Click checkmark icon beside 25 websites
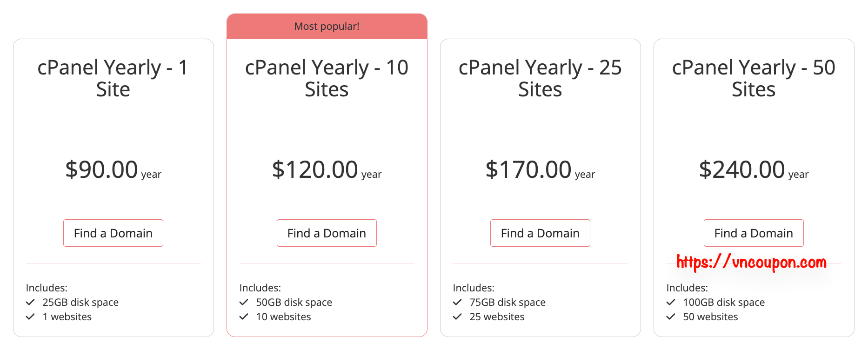The width and height of the screenshot is (868, 351). click(x=458, y=317)
